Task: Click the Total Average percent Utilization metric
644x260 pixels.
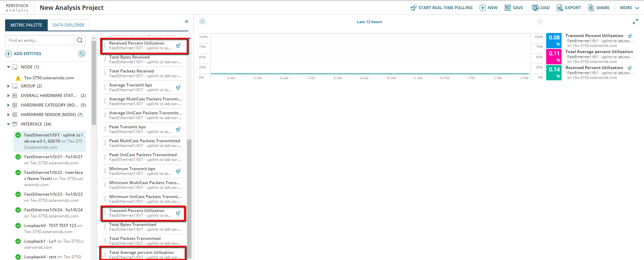Action: [142, 255]
